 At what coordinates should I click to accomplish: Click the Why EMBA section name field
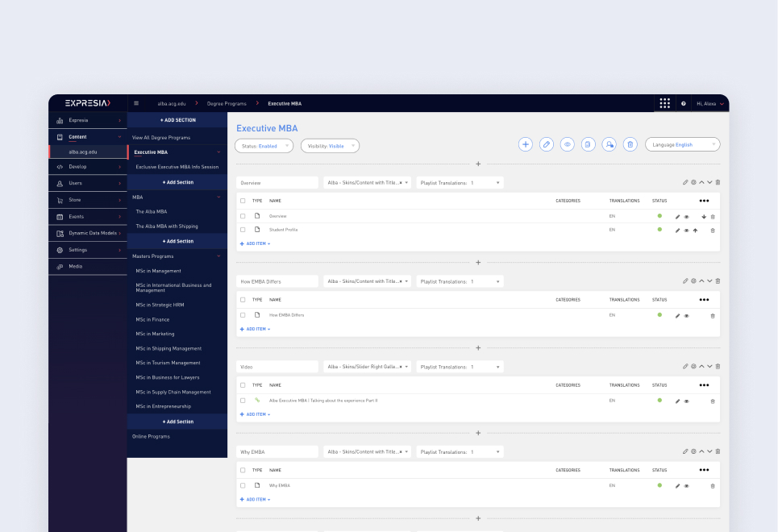277,452
